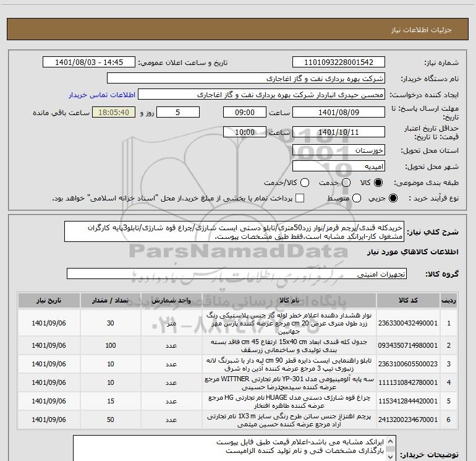Image resolution: width=476 pixels, height=461 pixels.
Task: Choose the جزیی purchase type radio
Action: [393, 198]
